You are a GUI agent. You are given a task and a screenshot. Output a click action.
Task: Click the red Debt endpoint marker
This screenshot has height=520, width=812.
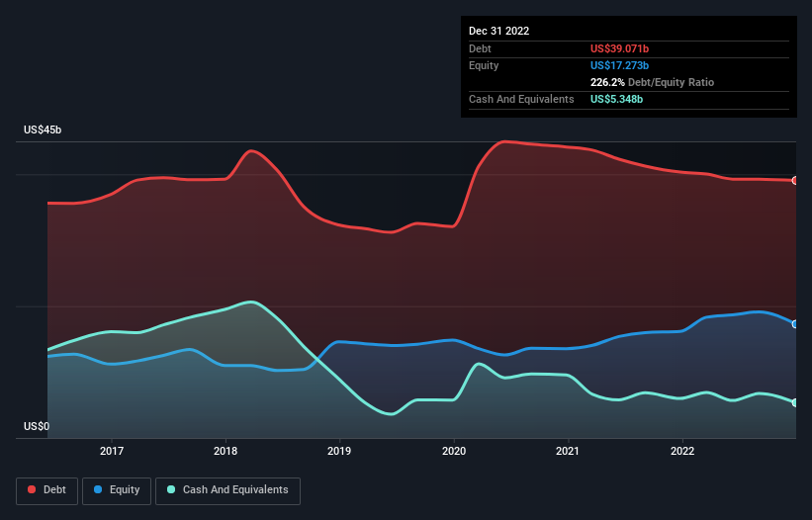click(795, 181)
